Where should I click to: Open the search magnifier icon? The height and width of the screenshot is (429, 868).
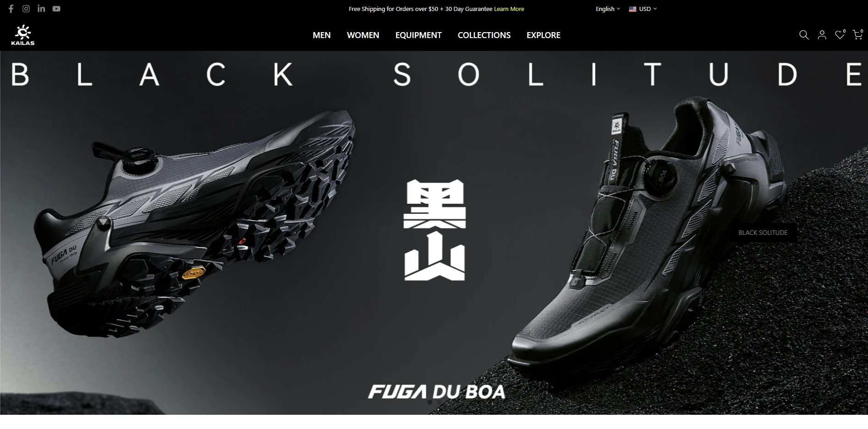[804, 35]
